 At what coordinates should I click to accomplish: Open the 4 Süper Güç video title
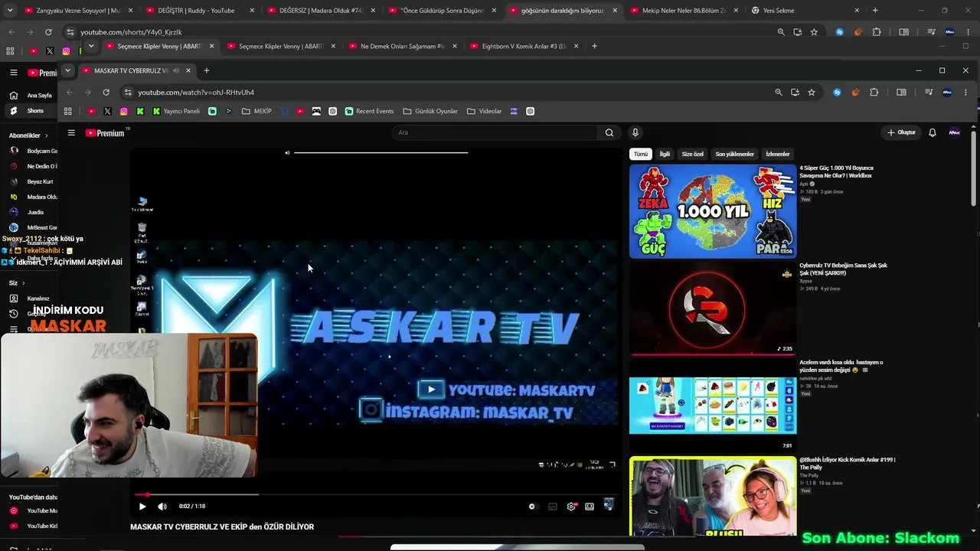point(836,171)
